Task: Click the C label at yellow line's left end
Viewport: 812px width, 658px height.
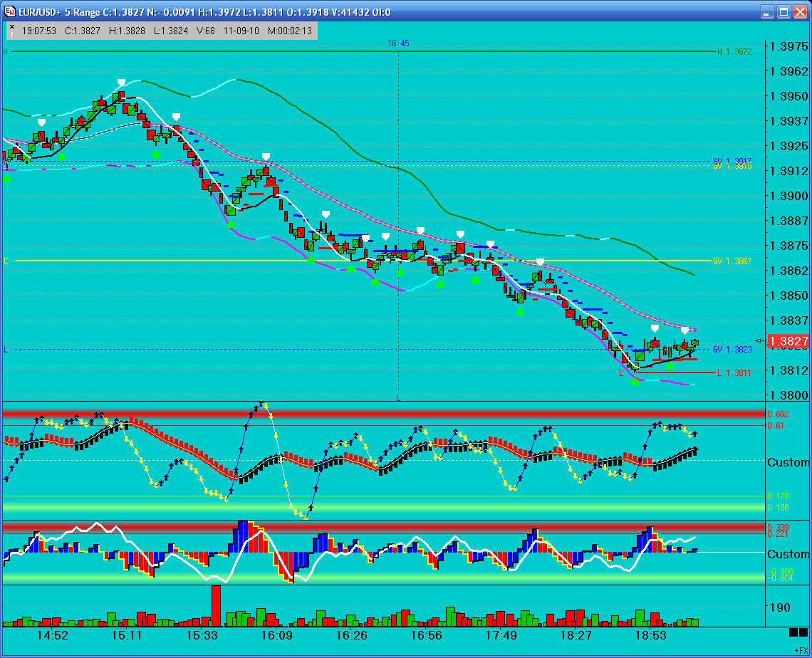Action: [x=6, y=261]
